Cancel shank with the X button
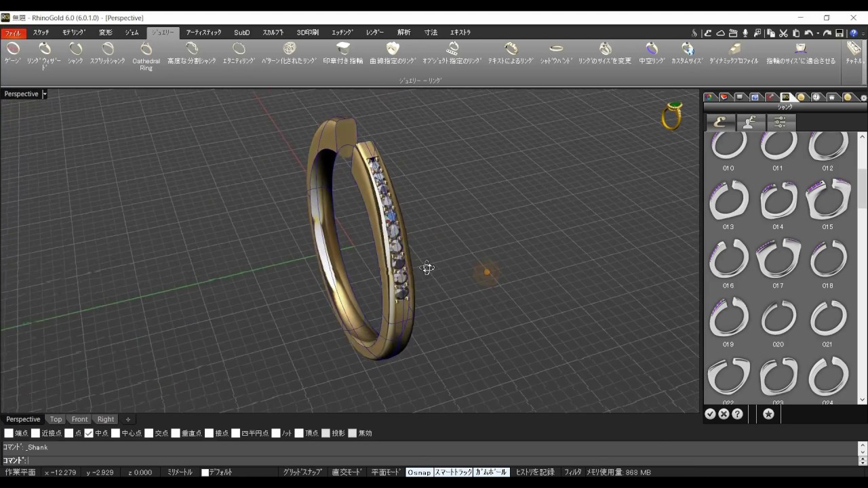Image resolution: width=868 pixels, height=488 pixels. pos(724,414)
